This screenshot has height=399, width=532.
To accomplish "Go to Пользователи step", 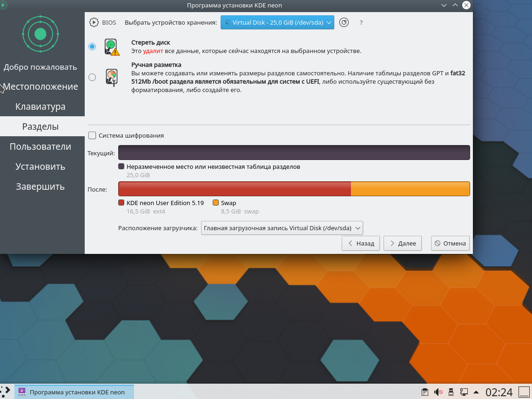I will coord(40,146).
